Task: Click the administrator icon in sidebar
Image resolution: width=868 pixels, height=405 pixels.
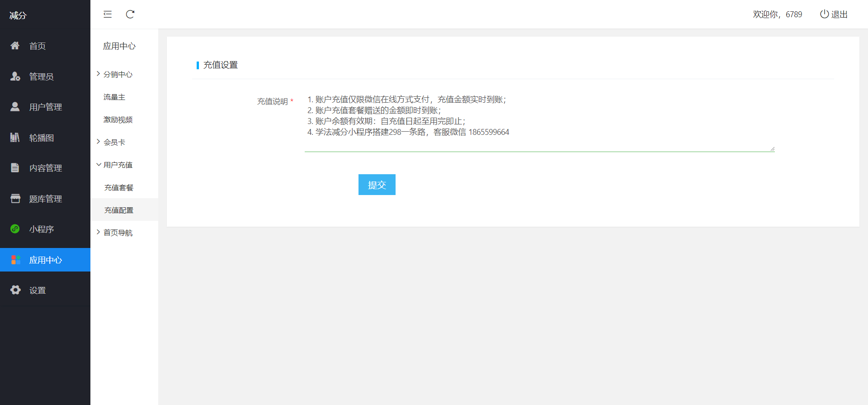Action: pos(15,76)
